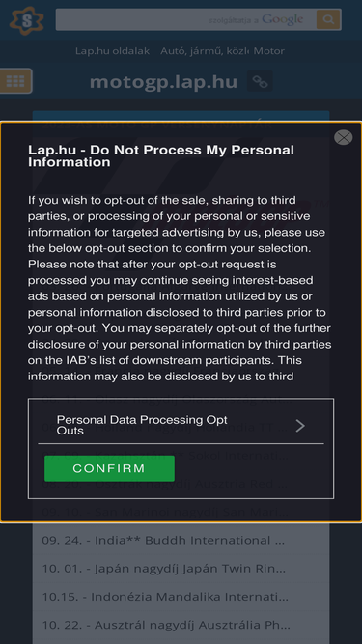Click the chain link icon beside title

click(x=260, y=81)
